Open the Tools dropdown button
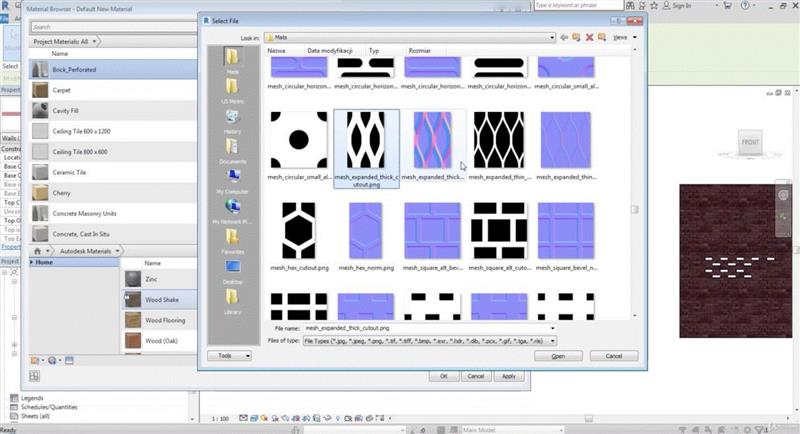 tap(229, 356)
